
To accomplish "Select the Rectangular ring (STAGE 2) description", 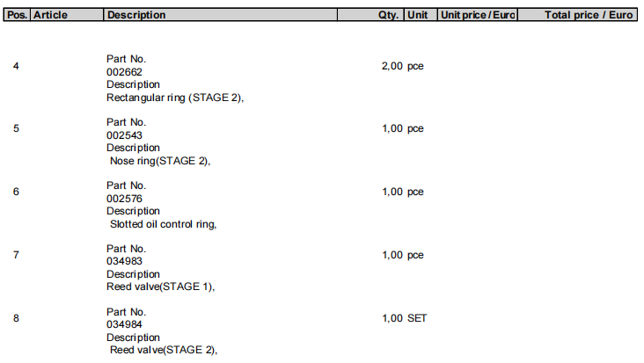I will (174, 98).
